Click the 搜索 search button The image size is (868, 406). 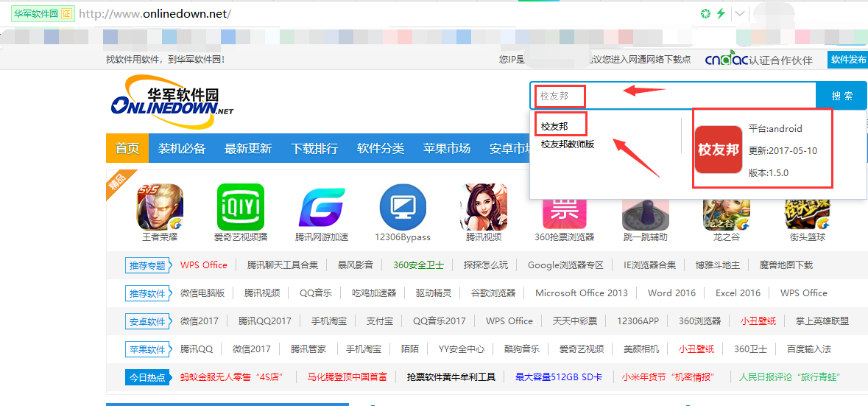841,96
